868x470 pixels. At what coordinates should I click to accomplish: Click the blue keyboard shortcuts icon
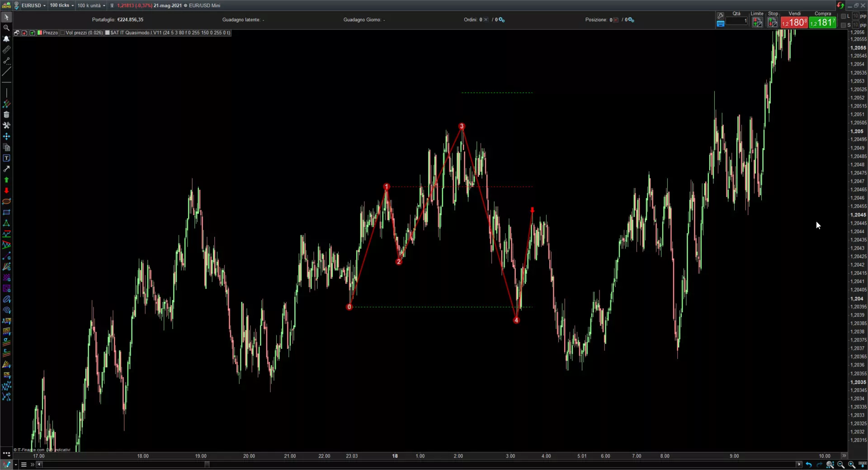pos(721,24)
